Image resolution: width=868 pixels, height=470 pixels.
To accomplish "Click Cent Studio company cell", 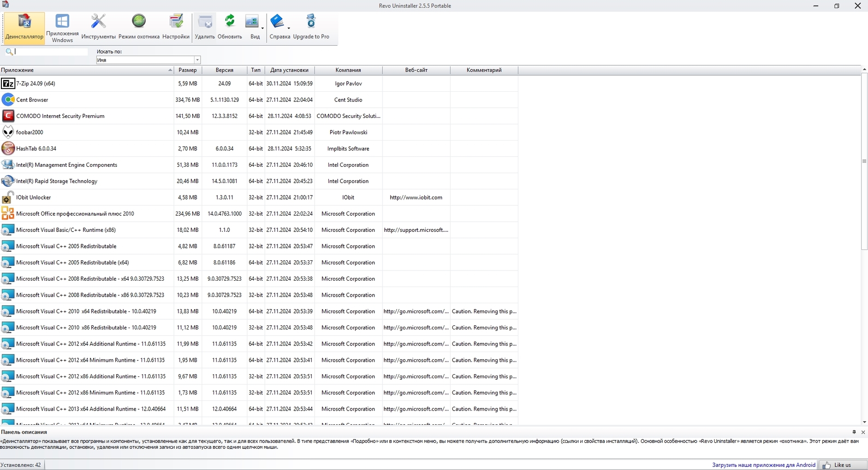I will [x=348, y=100].
